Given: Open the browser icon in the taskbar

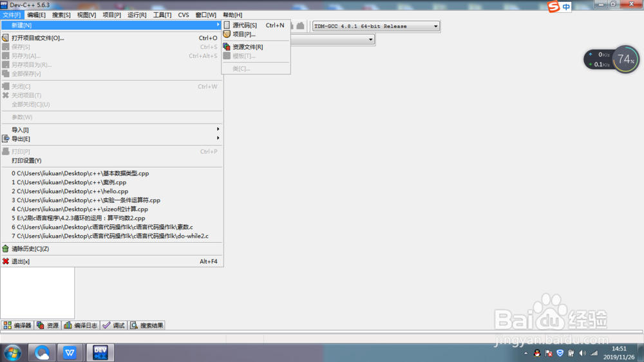Looking at the screenshot, I should pos(42,352).
